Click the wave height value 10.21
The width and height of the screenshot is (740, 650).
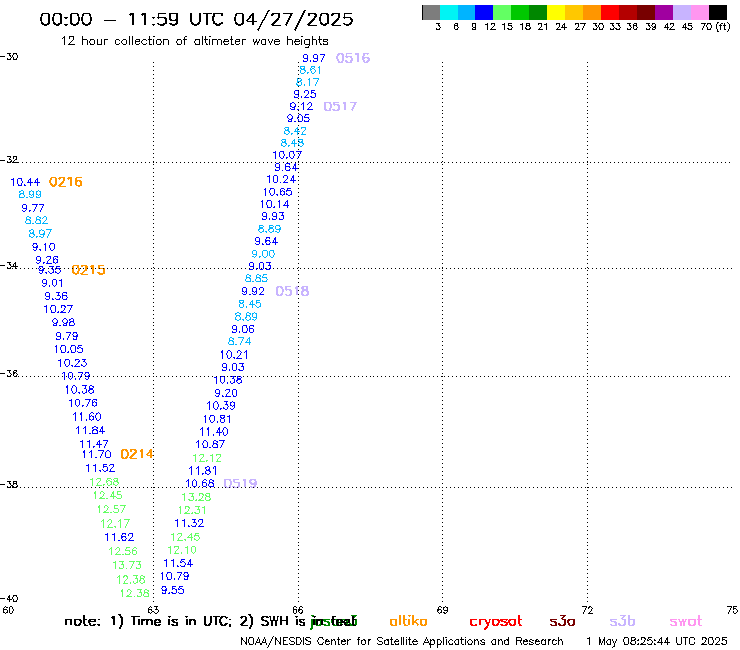point(234,355)
